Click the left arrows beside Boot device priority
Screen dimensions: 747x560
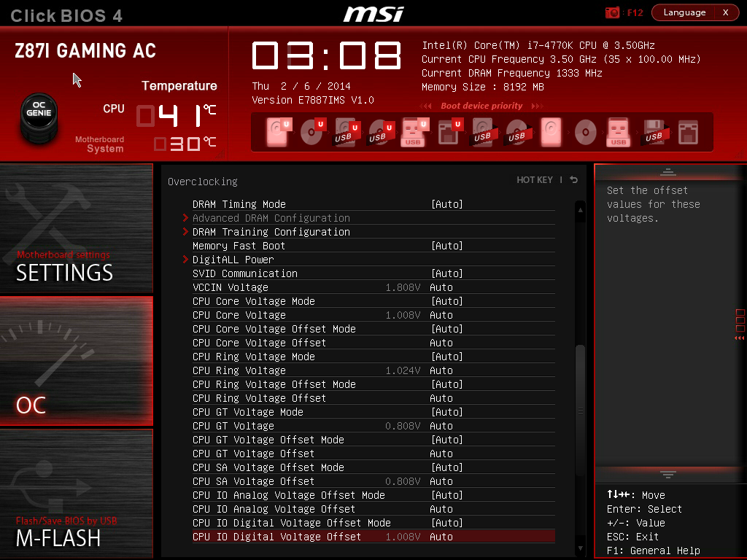[426, 106]
